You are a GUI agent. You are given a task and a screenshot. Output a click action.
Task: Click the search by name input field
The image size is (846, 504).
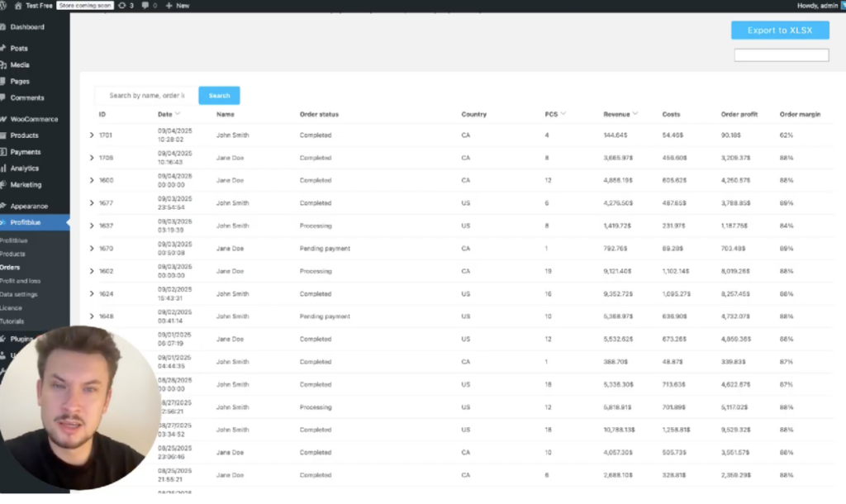(146, 96)
